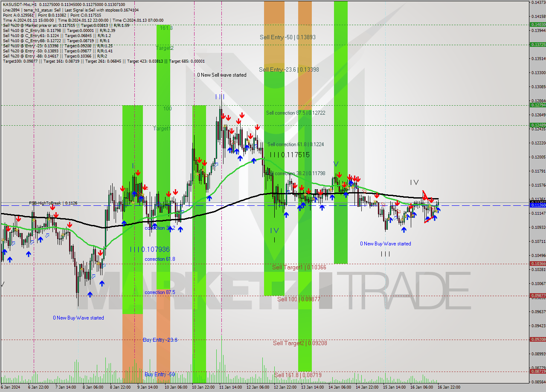This screenshot has height=392, width=546.
Task: Click the 0.13514 price axis value
Action: click(538, 58)
